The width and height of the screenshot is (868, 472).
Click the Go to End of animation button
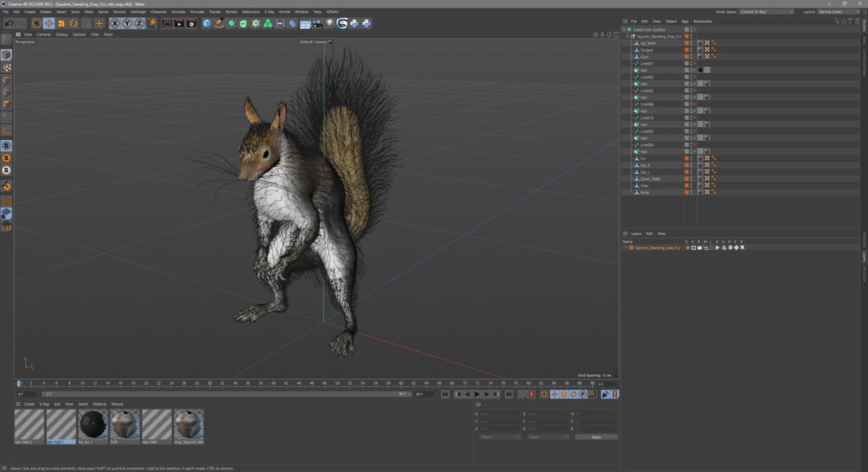(x=509, y=395)
